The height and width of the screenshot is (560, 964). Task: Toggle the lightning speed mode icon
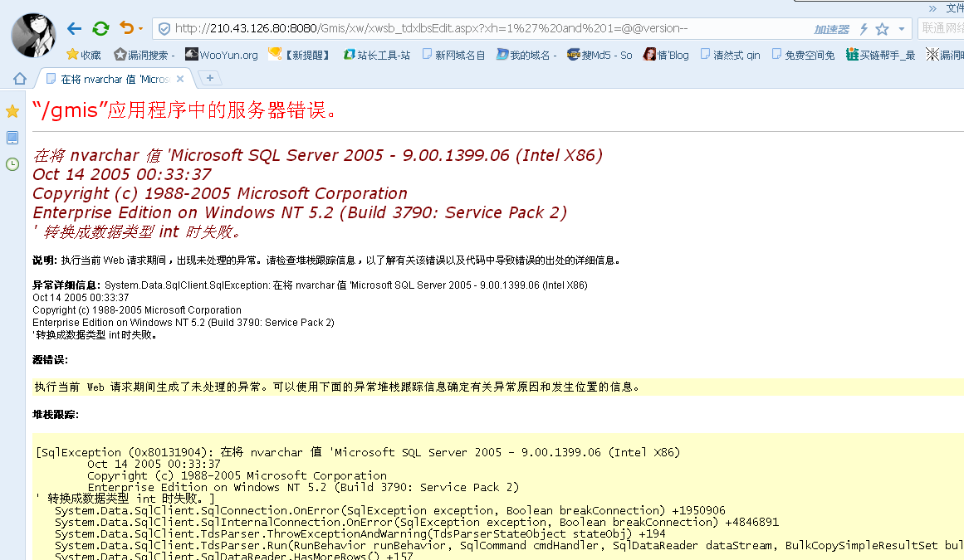click(x=864, y=29)
